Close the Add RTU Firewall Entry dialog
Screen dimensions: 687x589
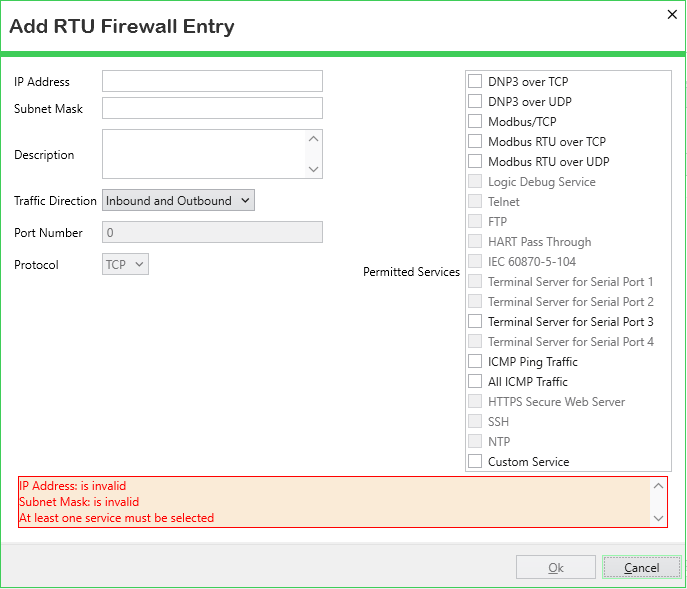(x=670, y=14)
